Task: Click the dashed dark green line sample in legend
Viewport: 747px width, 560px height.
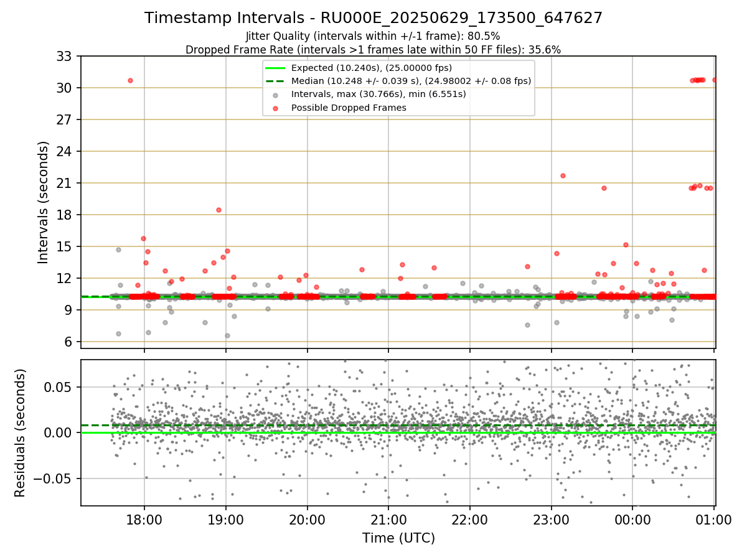Action: click(275, 81)
